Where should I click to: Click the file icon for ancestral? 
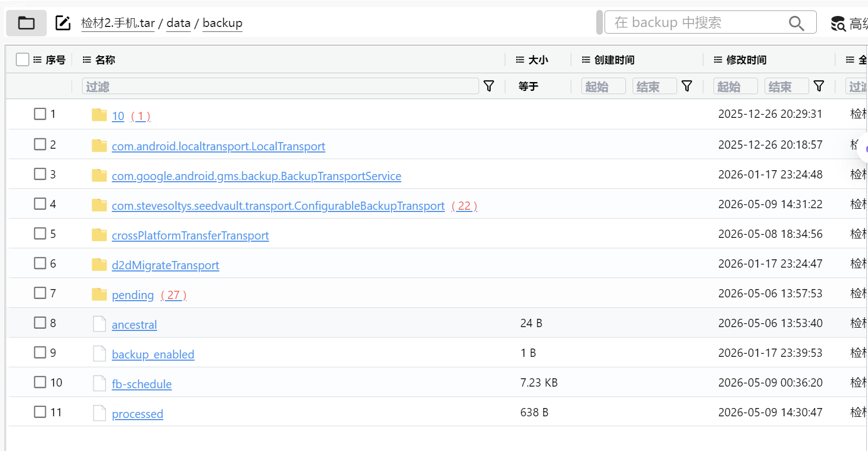100,323
